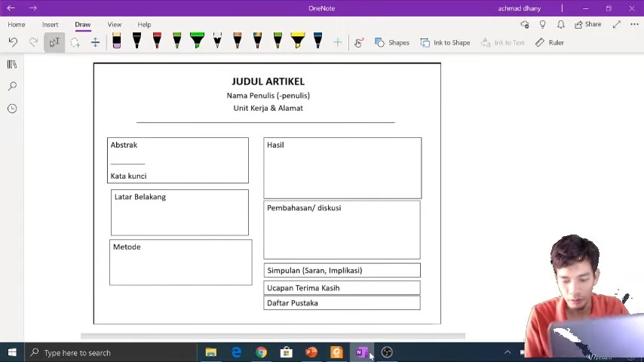Pick the yellow highlighter
The height and width of the screenshot is (362, 644).
(298, 41)
